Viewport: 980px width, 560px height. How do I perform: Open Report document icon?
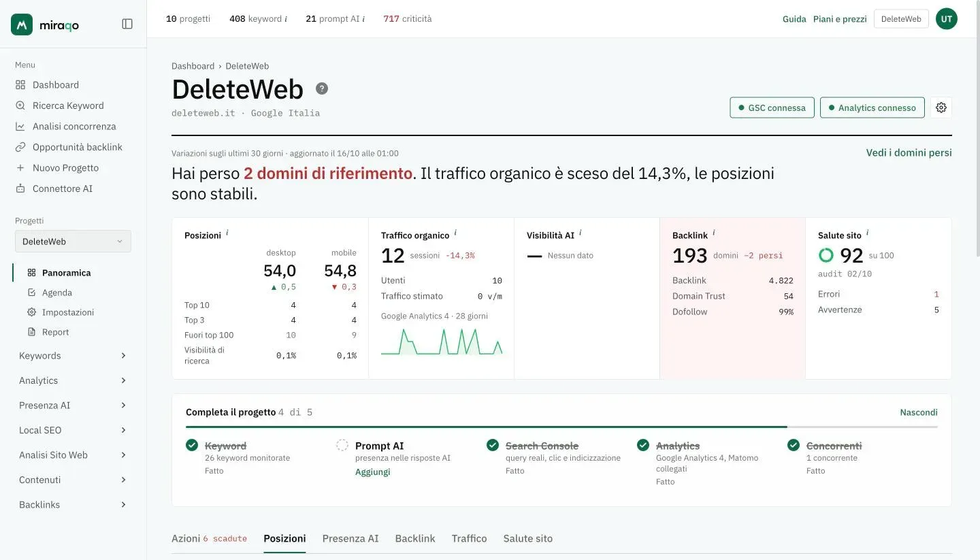tap(31, 332)
